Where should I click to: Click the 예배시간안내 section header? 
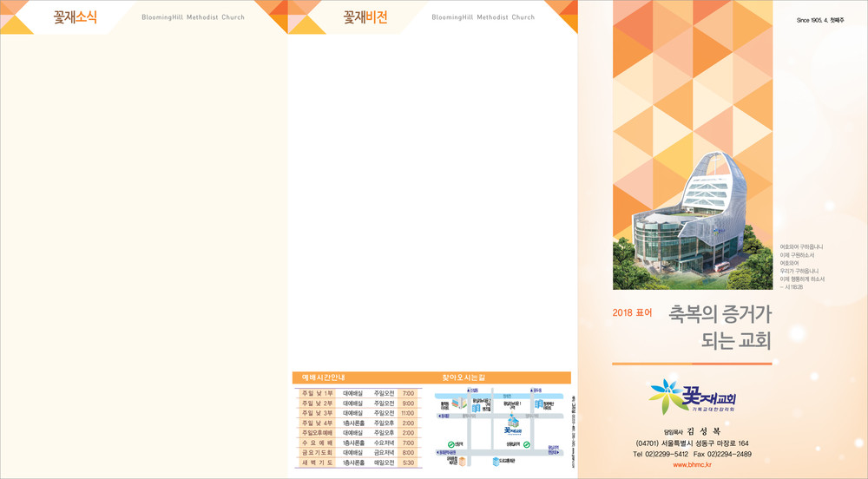click(x=324, y=377)
